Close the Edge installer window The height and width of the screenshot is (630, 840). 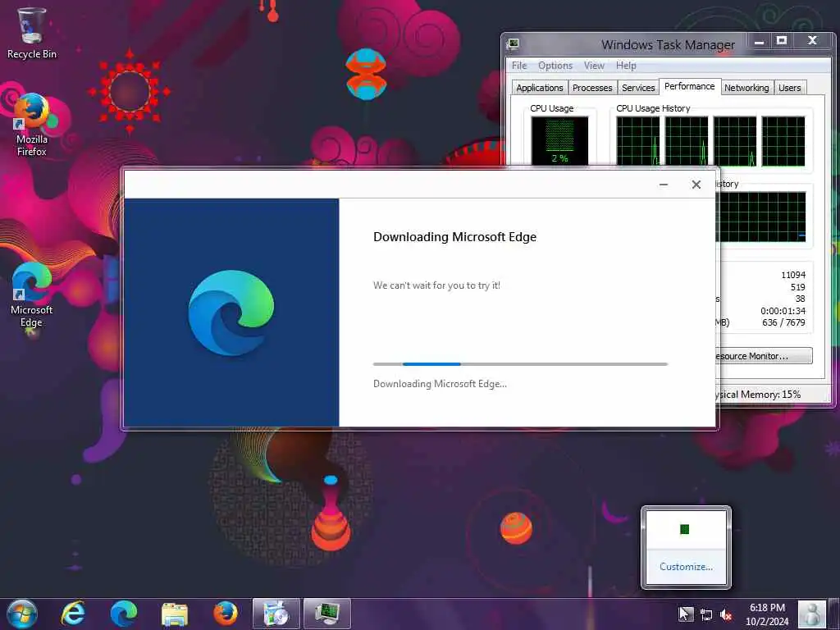696,185
